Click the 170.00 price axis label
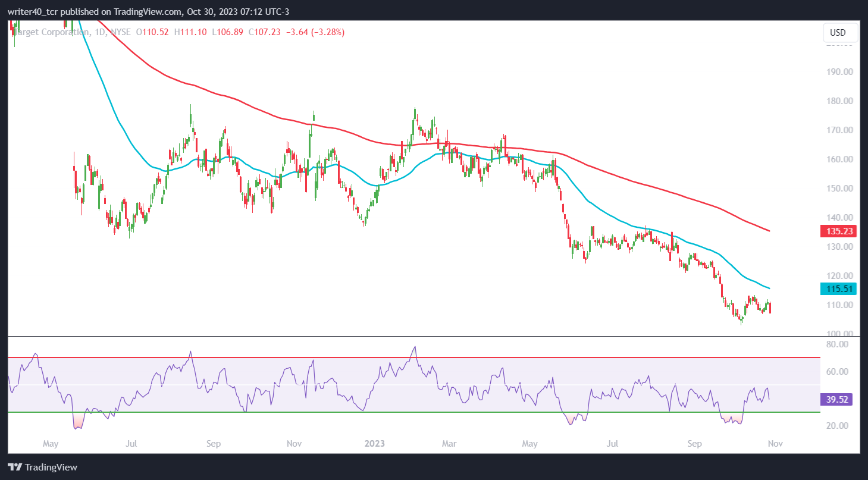 pyautogui.click(x=838, y=130)
